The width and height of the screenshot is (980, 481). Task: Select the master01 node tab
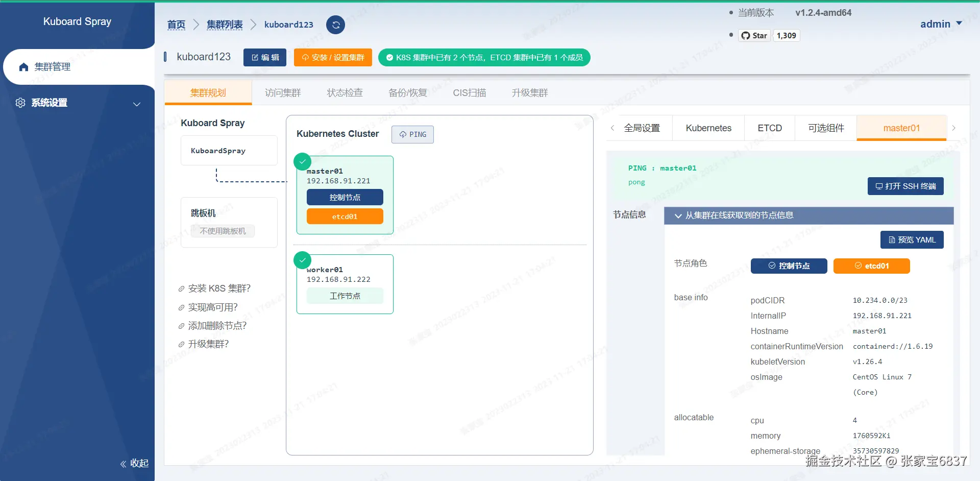901,128
